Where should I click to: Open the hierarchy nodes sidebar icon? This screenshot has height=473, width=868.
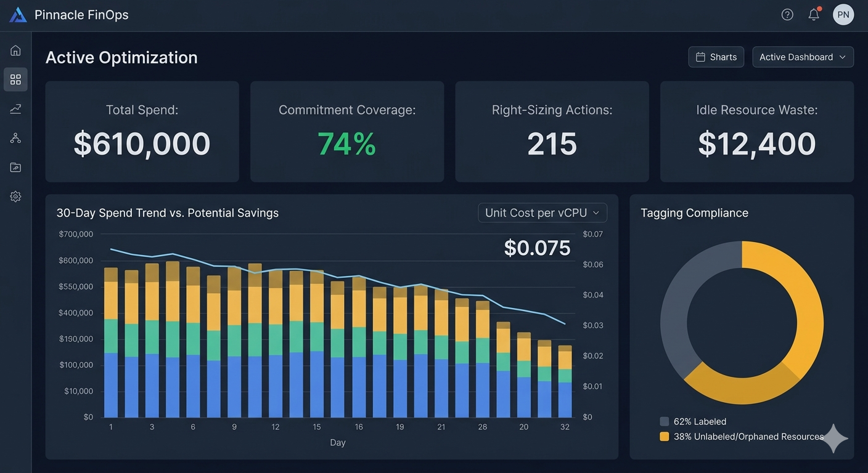tap(15, 138)
